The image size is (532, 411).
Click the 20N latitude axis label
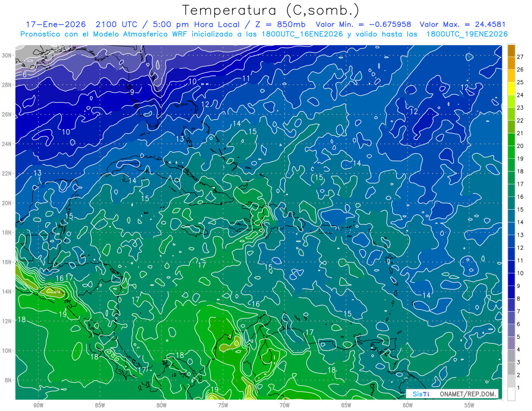point(8,203)
